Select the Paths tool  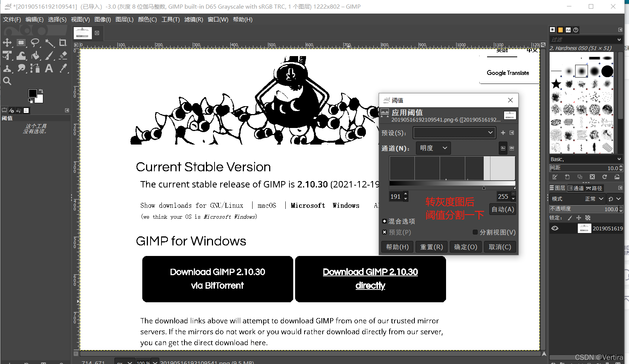(35, 68)
